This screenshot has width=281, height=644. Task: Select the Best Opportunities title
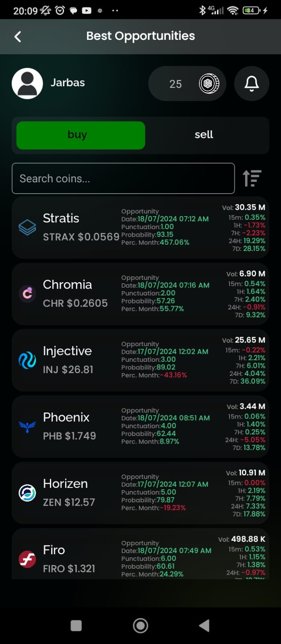(140, 36)
